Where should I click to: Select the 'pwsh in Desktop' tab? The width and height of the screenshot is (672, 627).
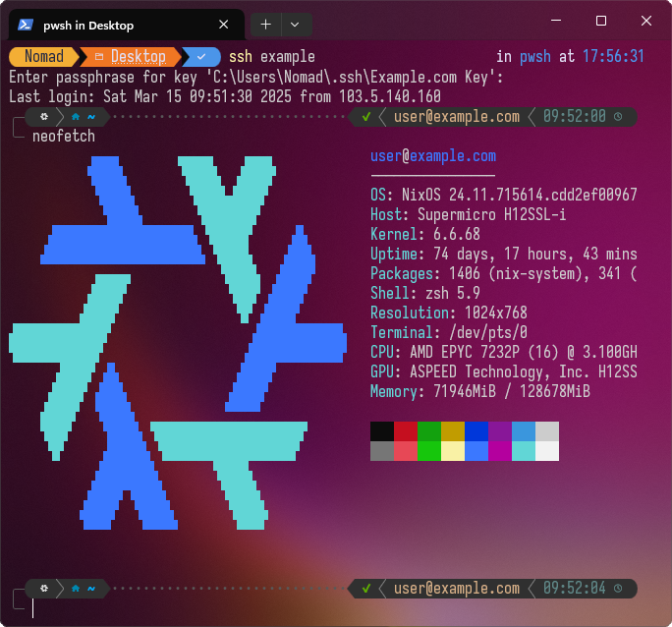127,25
